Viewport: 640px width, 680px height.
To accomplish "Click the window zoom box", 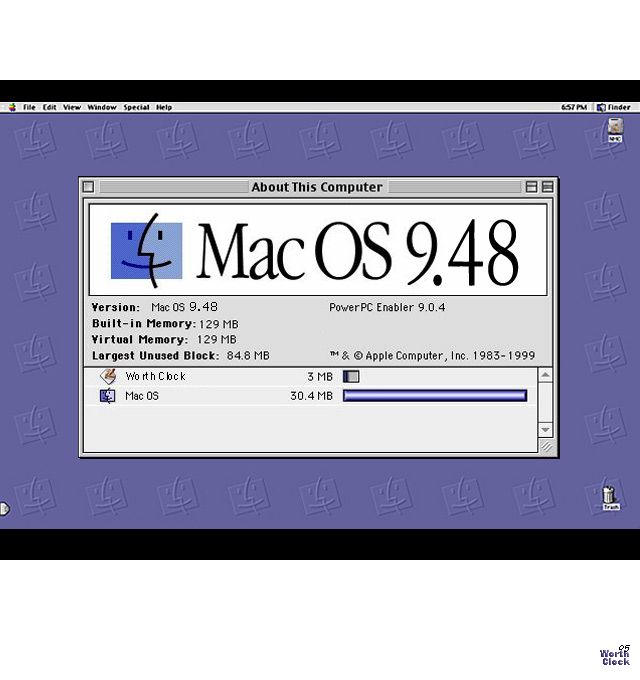I will pyautogui.click(x=532, y=187).
